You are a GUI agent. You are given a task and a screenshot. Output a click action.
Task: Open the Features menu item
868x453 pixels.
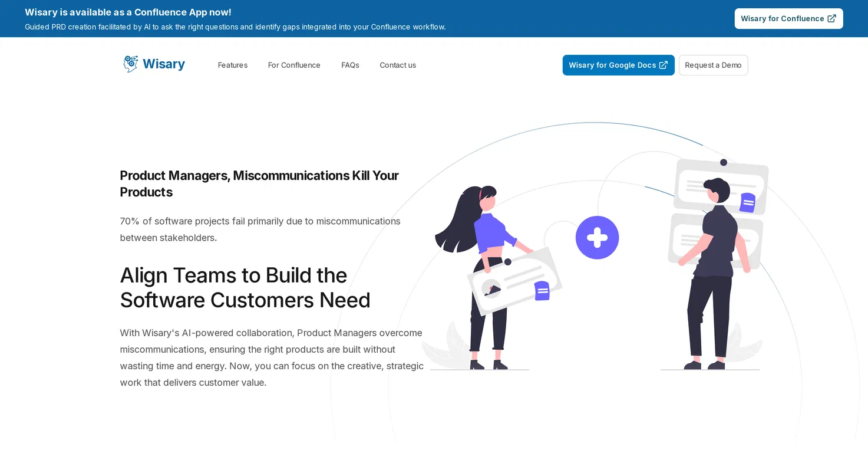point(233,65)
